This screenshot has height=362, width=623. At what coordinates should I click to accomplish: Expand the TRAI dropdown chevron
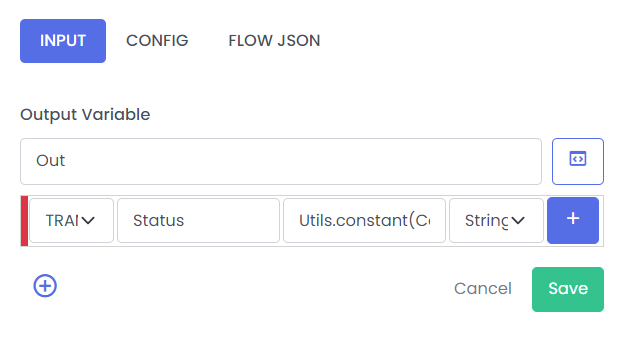click(x=88, y=221)
